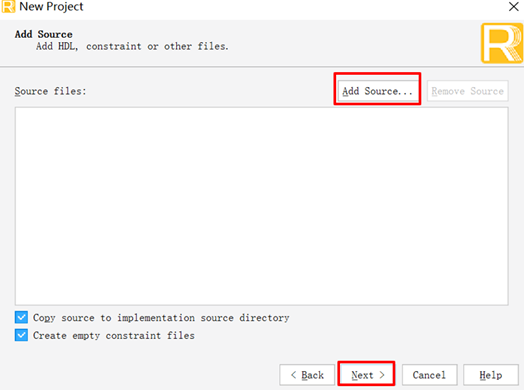The width and height of the screenshot is (524, 390).
Task: Close the New Project dialog
Action: 514,6
